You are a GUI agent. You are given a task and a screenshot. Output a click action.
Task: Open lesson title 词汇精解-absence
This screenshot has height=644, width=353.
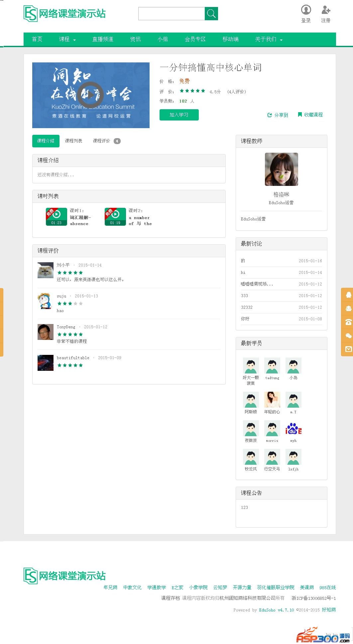pos(80,220)
